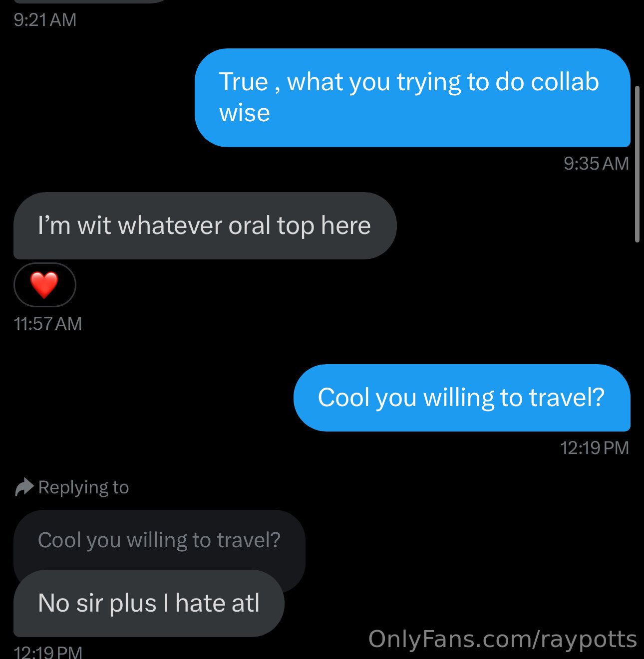Tap the "Replying to" label
Viewport: 644px width, 659px height.
83,487
